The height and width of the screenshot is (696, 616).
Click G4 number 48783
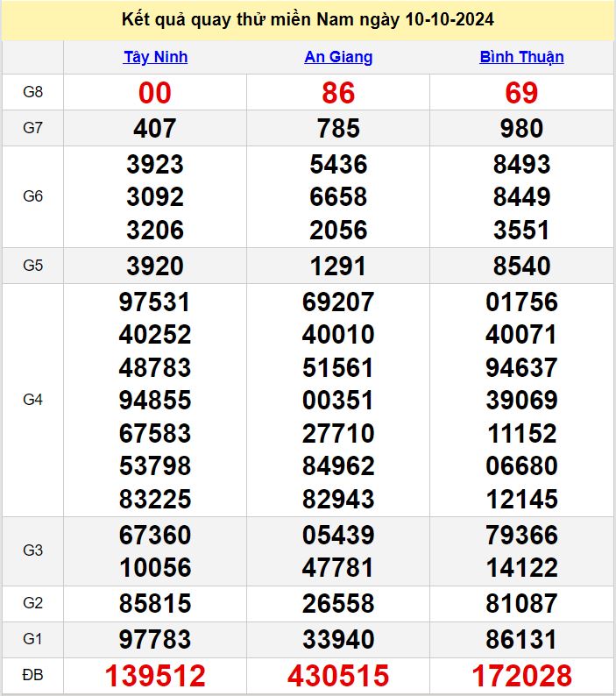tap(155, 367)
